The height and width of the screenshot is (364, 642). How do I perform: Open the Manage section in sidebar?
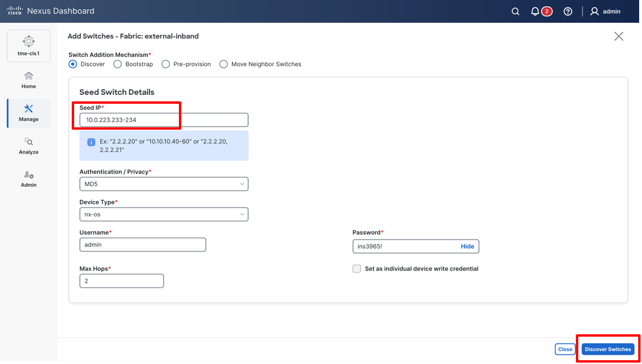point(29,113)
